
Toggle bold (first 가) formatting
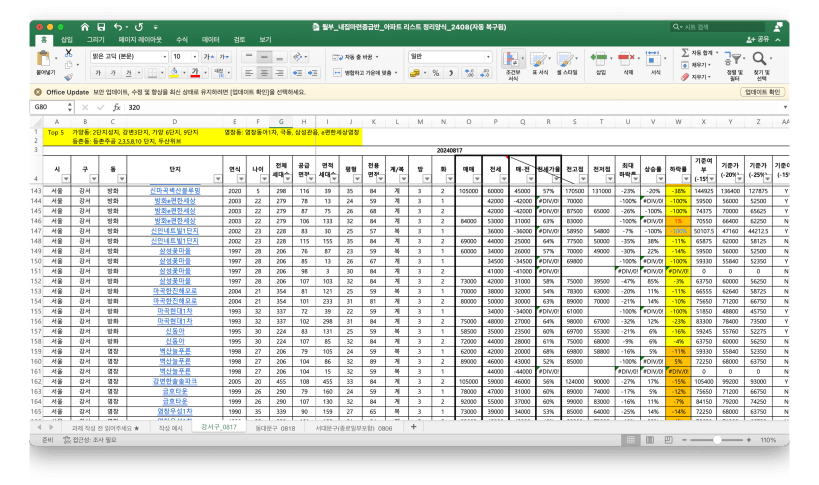coord(98,73)
